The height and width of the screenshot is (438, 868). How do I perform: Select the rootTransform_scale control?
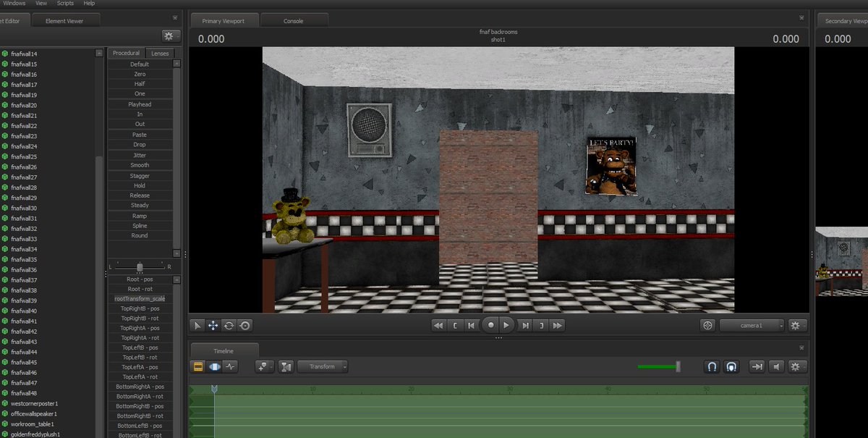(140, 298)
